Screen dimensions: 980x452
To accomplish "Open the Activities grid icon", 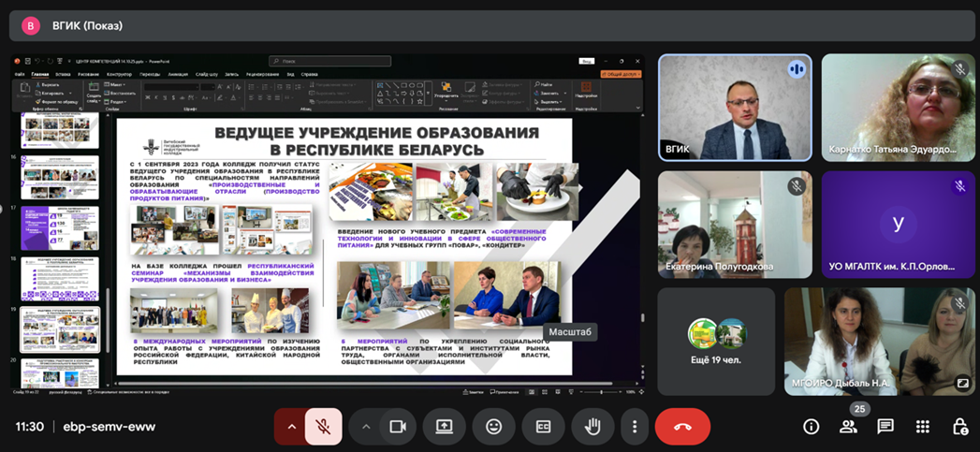I will coord(923,427).
